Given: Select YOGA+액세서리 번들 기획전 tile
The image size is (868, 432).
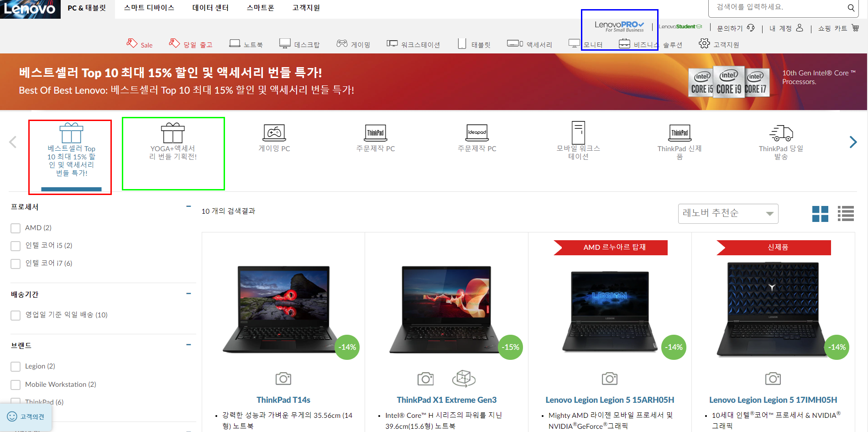Looking at the screenshot, I should click(173, 142).
